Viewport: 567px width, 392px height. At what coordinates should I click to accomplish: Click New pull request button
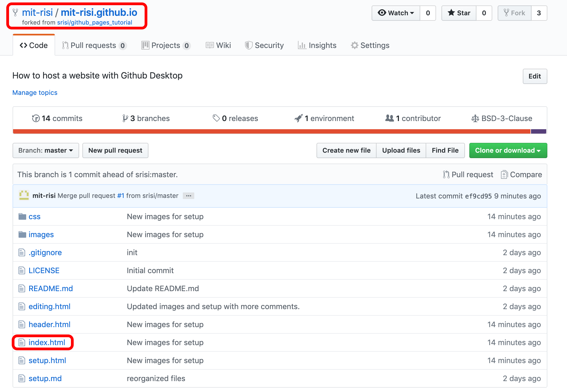pyautogui.click(x=115, y=150)
